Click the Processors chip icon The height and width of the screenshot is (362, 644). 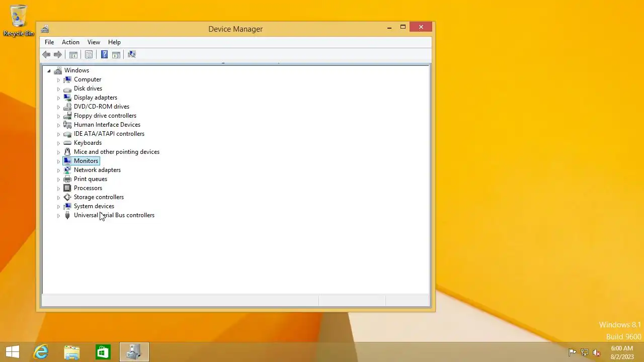click(x=67, y=188)
